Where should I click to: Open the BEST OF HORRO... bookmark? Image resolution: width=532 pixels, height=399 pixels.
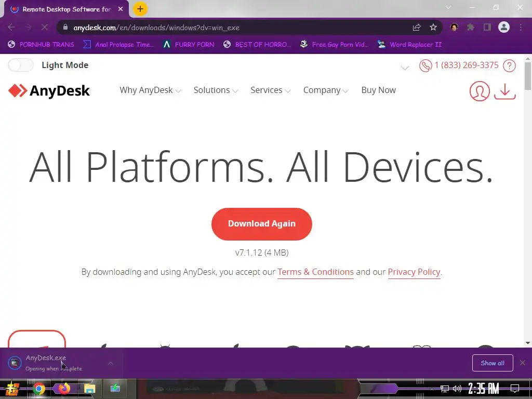(257, 45)
